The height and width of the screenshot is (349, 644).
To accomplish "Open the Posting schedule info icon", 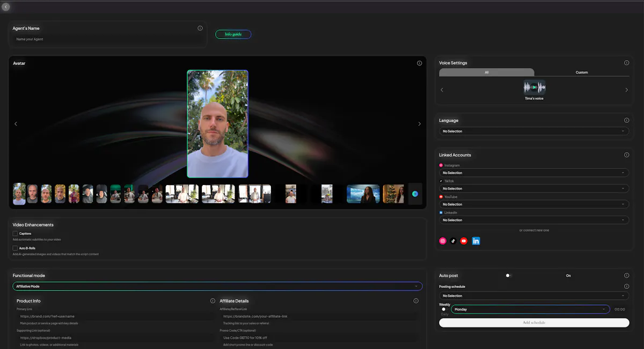I will click(626, 286).
